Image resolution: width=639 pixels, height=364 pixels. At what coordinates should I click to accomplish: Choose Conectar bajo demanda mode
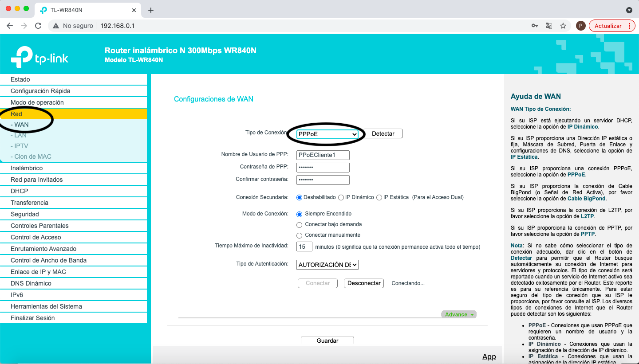(300, 225)
